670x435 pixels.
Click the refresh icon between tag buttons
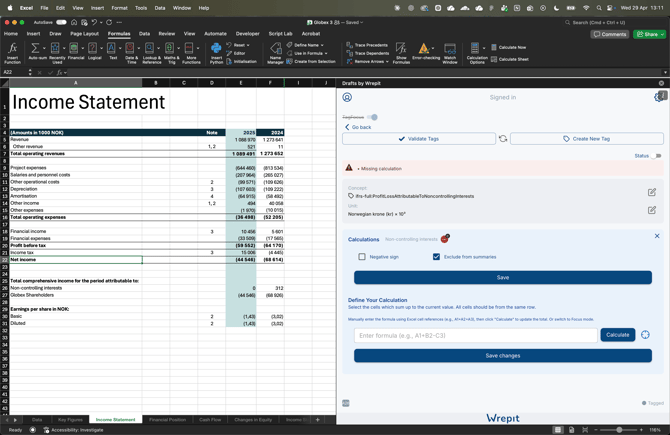point(503,139)
